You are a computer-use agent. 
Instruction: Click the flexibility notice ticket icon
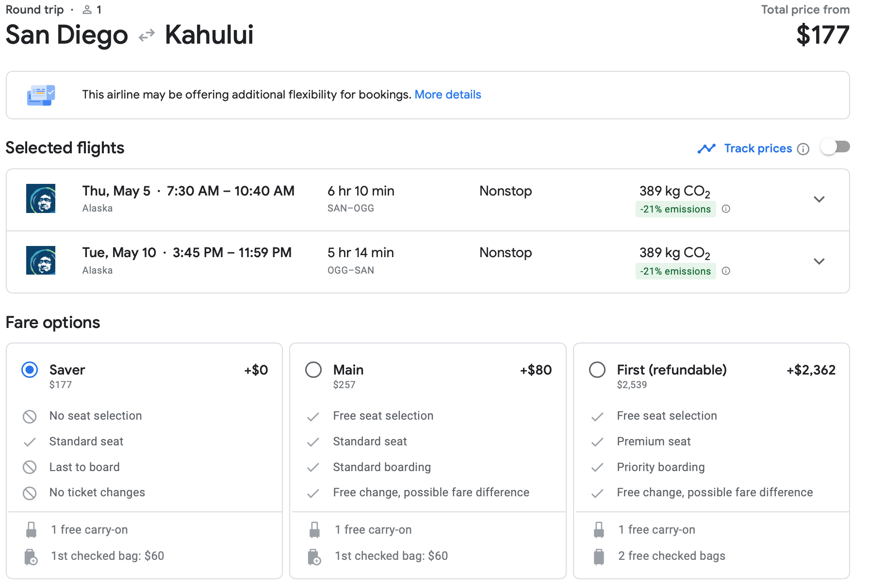(x=41, y=95)
